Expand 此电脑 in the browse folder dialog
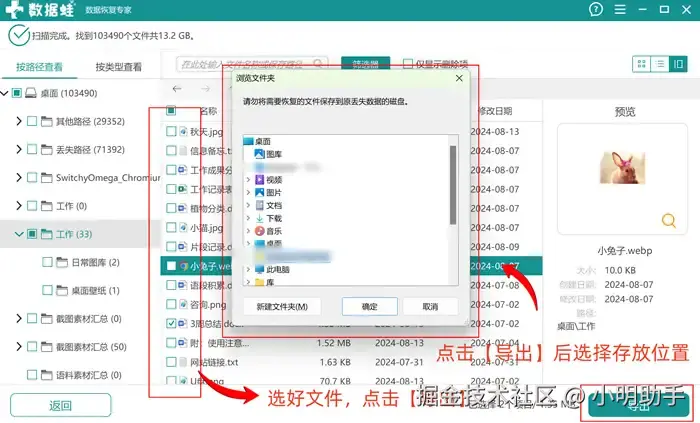Image resolution: width=700 pixels, height=423 pixels. click(248, 270)
